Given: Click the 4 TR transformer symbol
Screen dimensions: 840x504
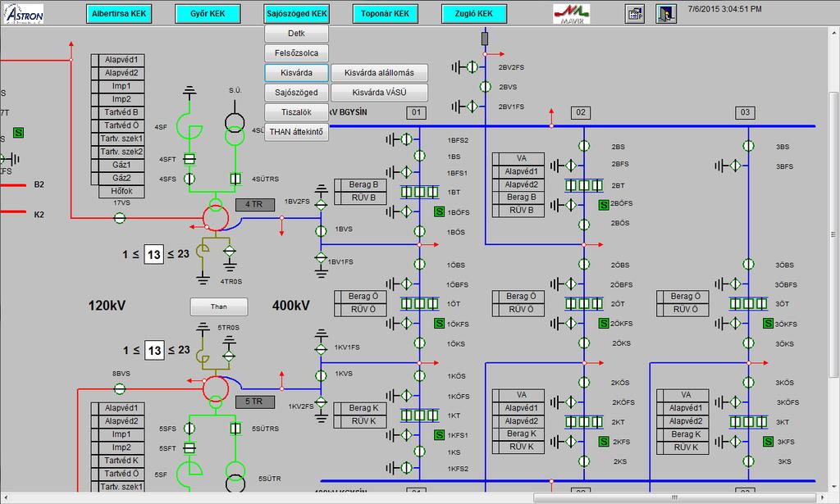Looking at the screenshot, I should click(x=216, y=216).
